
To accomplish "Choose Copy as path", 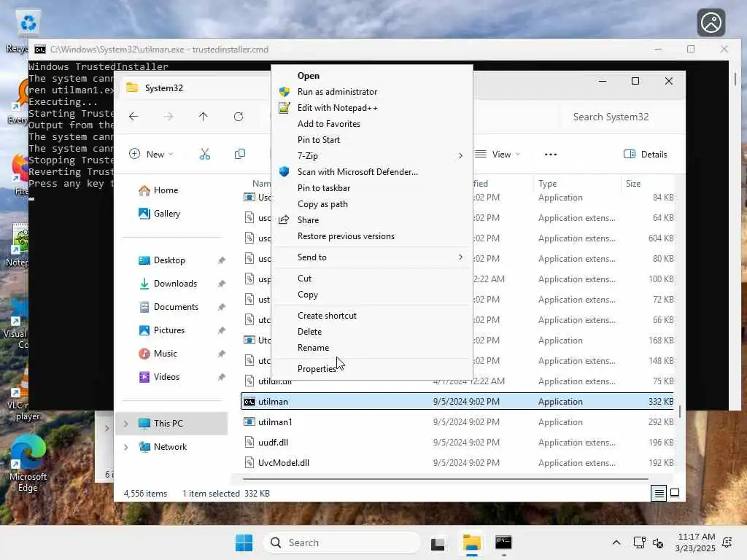I will (322, 204).
